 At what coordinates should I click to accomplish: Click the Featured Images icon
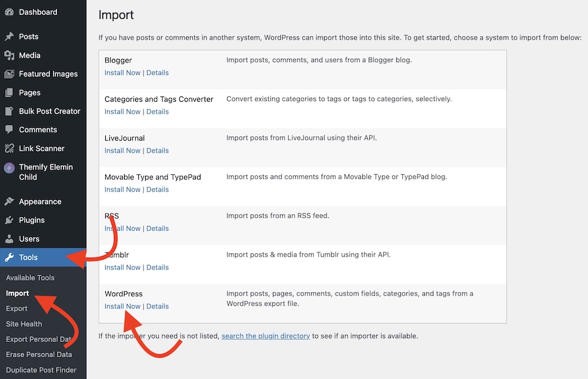click(8, 74)
